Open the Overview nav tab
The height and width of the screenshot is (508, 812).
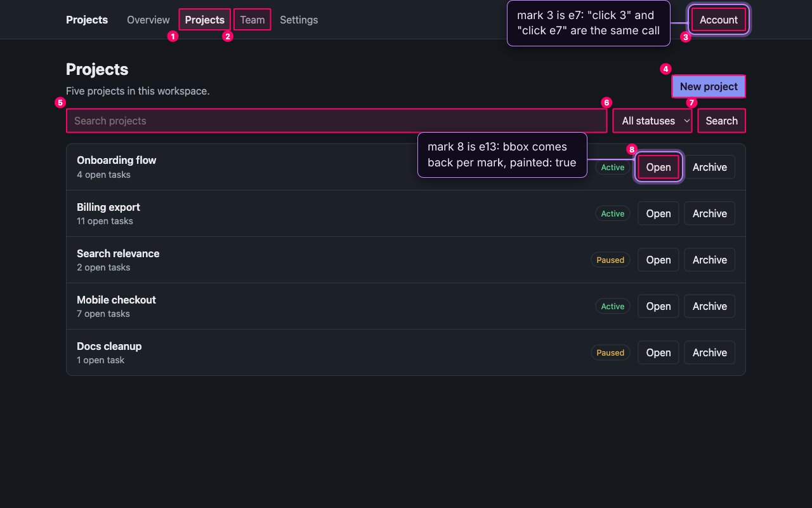(x=148, y=20)
